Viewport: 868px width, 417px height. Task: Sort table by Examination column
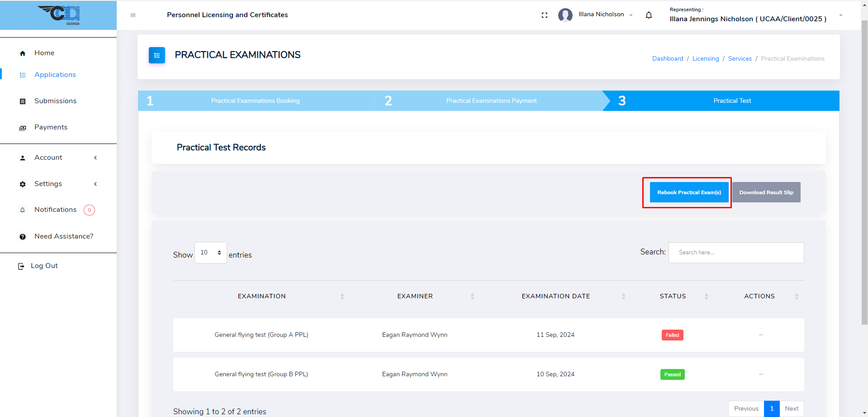(262, 296)
